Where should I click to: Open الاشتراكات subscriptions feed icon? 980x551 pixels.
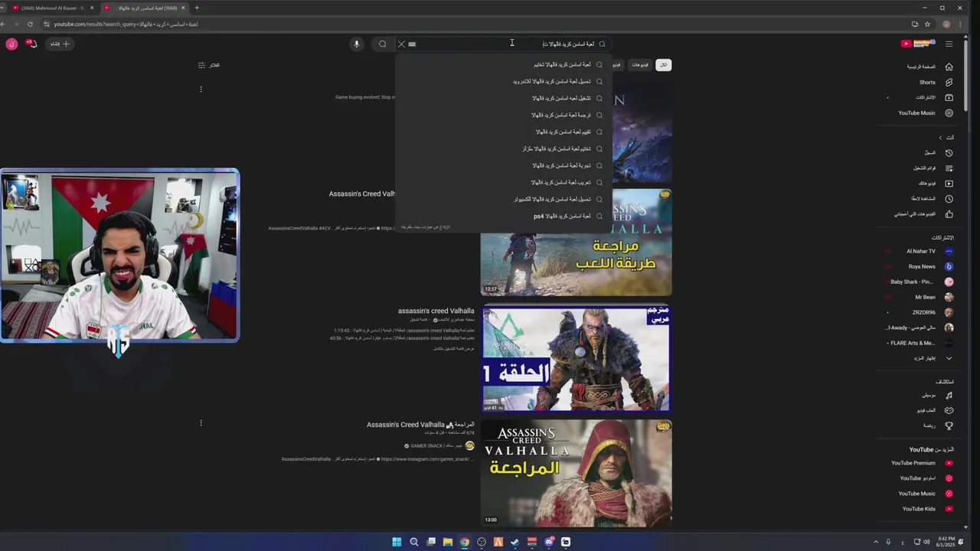coord(949,97)
